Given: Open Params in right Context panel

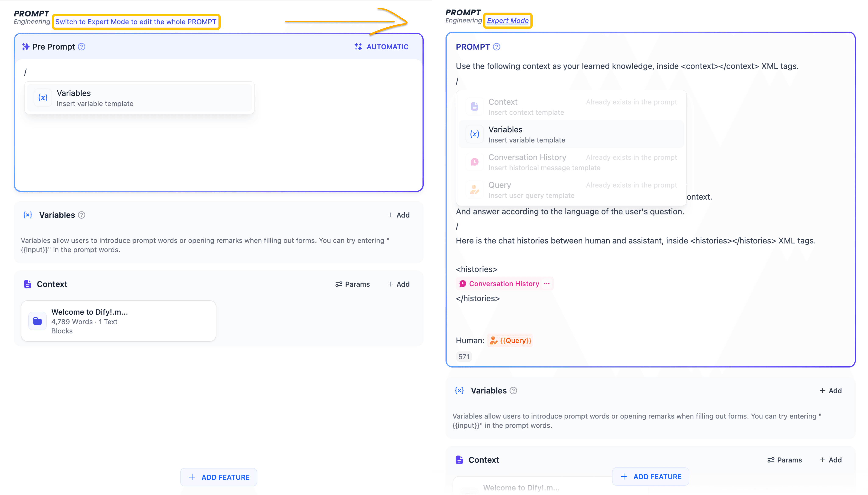Looking at the screenshot, I should point(784,460).
